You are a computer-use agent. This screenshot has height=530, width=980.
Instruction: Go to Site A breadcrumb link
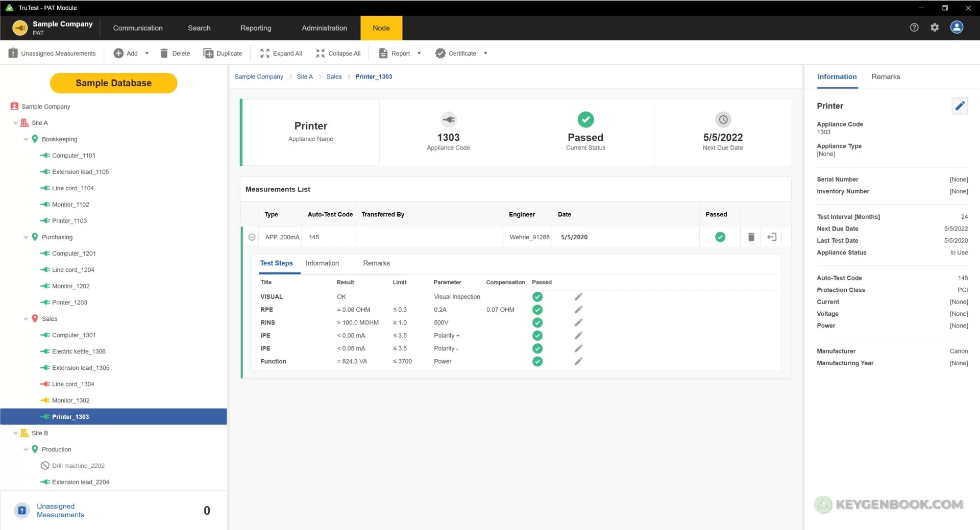[x=305, y=77]
